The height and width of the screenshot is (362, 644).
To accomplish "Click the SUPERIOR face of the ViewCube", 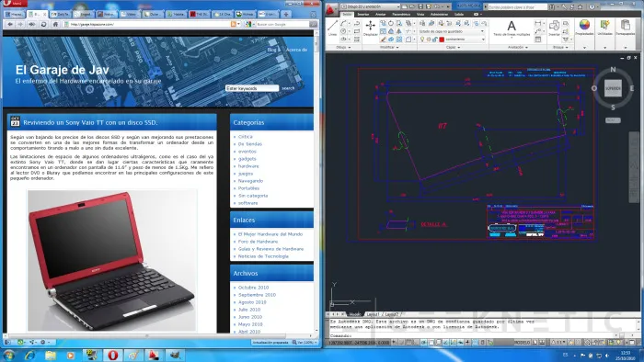I will (x=613, y=88).
